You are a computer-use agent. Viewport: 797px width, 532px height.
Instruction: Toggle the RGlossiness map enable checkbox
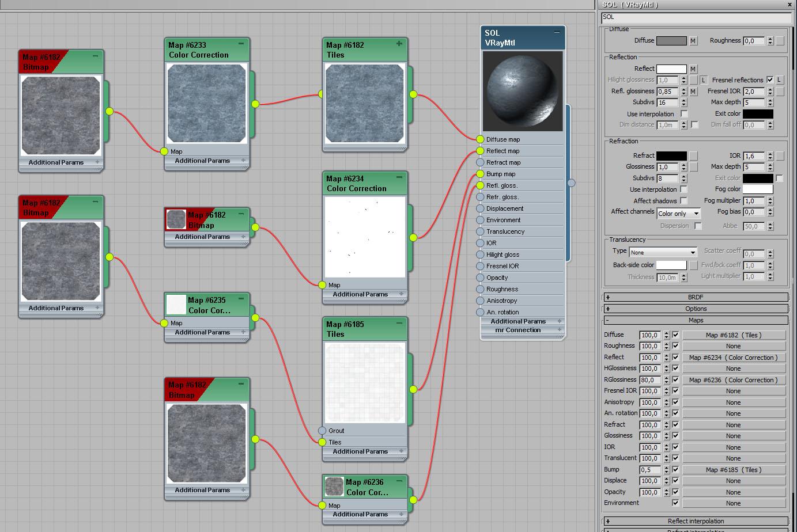(x=675, y=380)
